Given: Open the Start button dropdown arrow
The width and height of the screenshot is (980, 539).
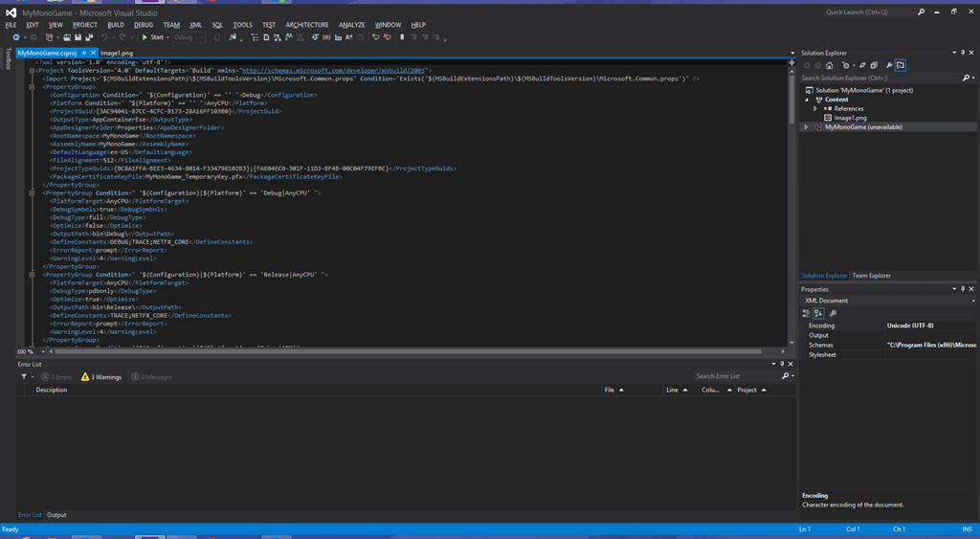Looking at the screenshot, I should click(x=168, y=37).
